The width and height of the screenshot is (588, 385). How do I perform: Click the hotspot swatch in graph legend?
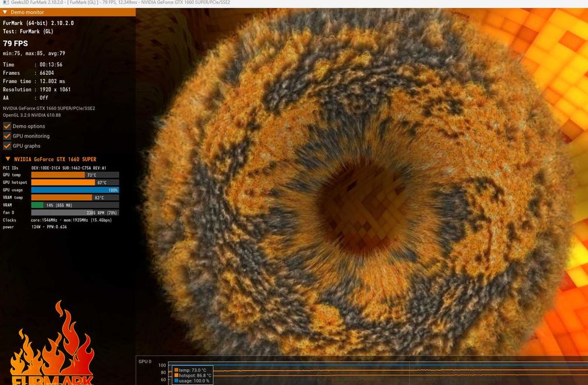176,375
